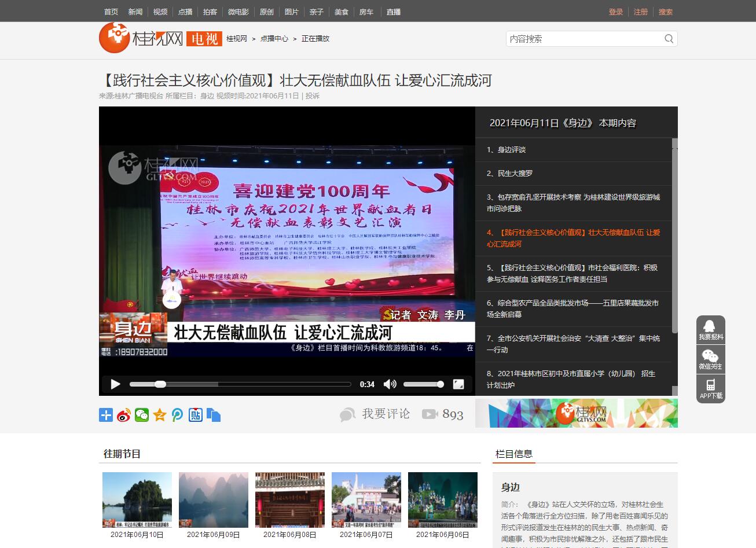
Task: Click the 登录 link
Action: 616,12
